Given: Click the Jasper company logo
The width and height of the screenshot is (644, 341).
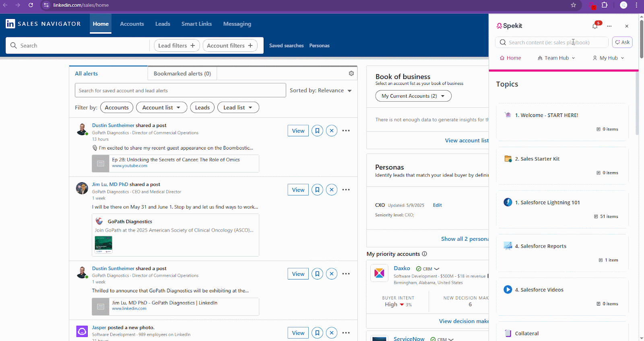Looking at the screenshot, I should [82, 331].
